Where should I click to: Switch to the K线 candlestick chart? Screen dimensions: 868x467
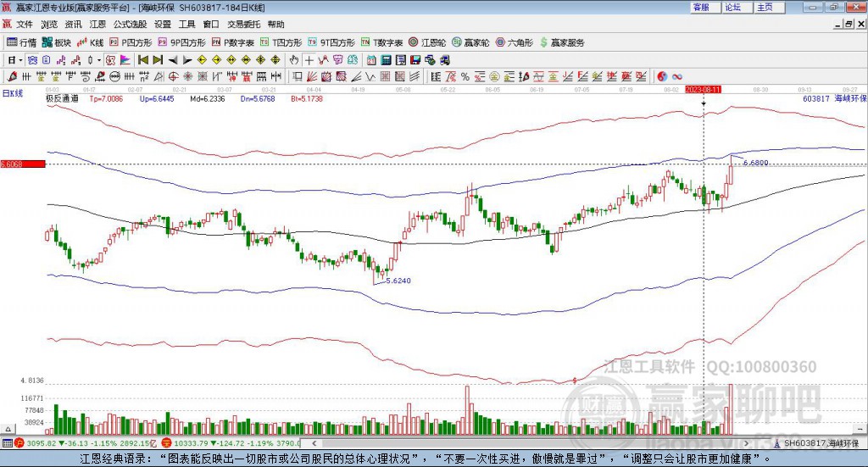click(x=90, y=42)
